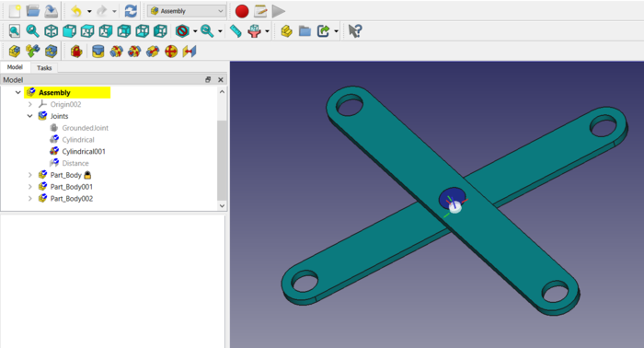Select the isometric view cube icon
Screen dimensions: 644x348
[x=51, y=31]
